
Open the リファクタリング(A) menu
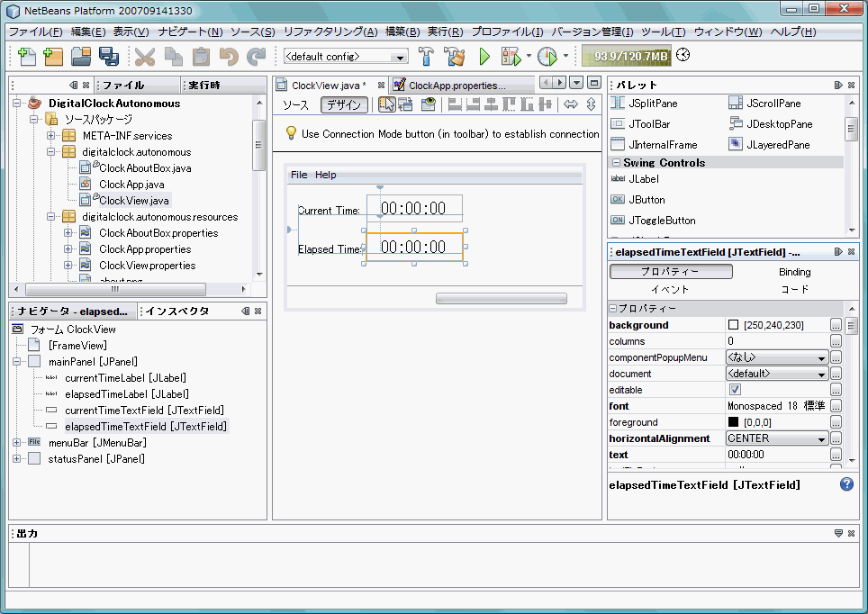click(x=330, y=32)
